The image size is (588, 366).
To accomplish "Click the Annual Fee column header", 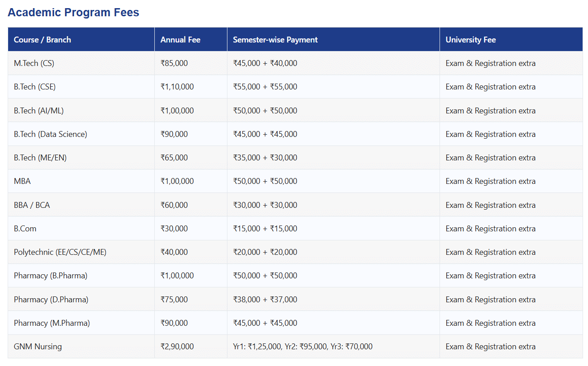I will (x=180, y=40).
